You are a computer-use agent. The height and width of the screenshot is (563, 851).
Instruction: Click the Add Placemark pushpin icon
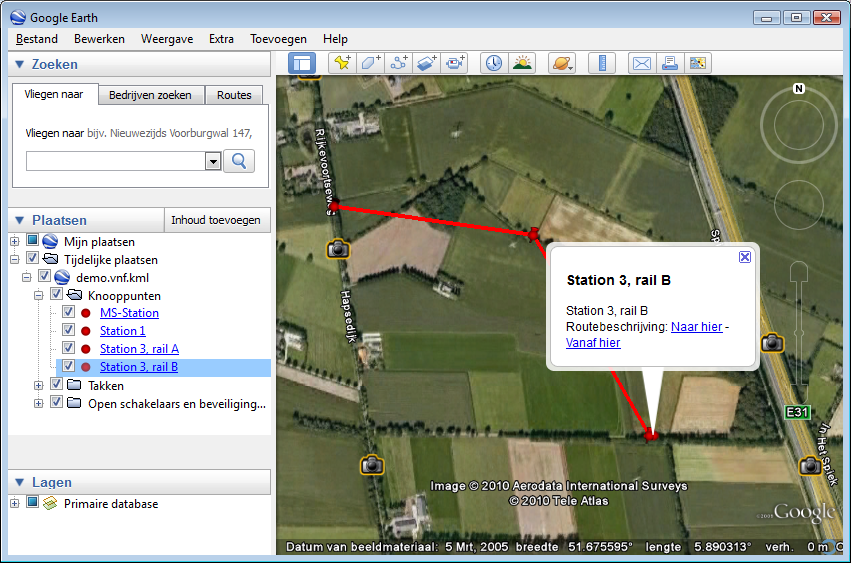point(342,63)
